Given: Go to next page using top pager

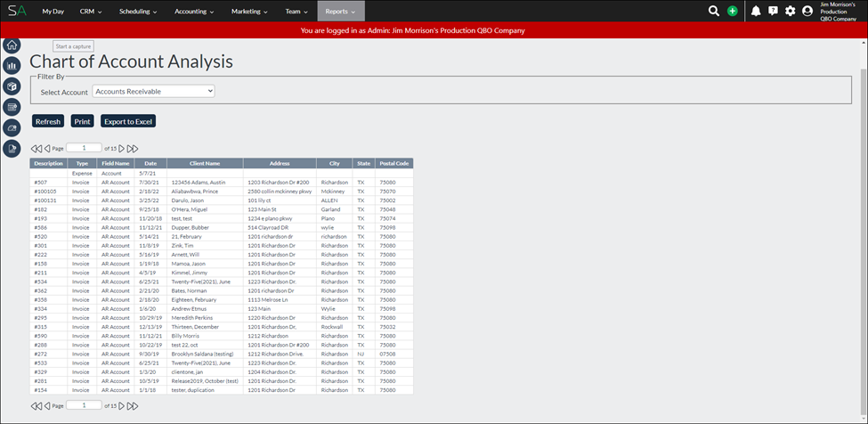Looking at the screenshot, I should [x=122, y=149].
